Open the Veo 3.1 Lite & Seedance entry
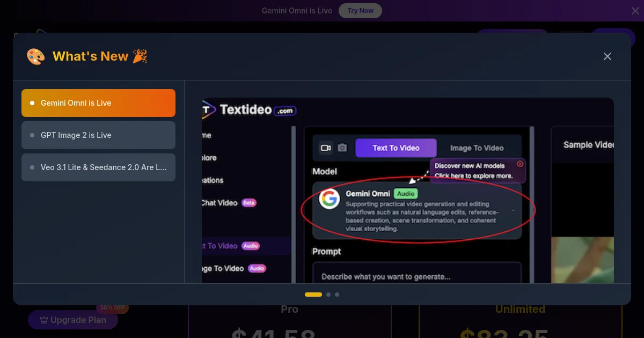 98,167
